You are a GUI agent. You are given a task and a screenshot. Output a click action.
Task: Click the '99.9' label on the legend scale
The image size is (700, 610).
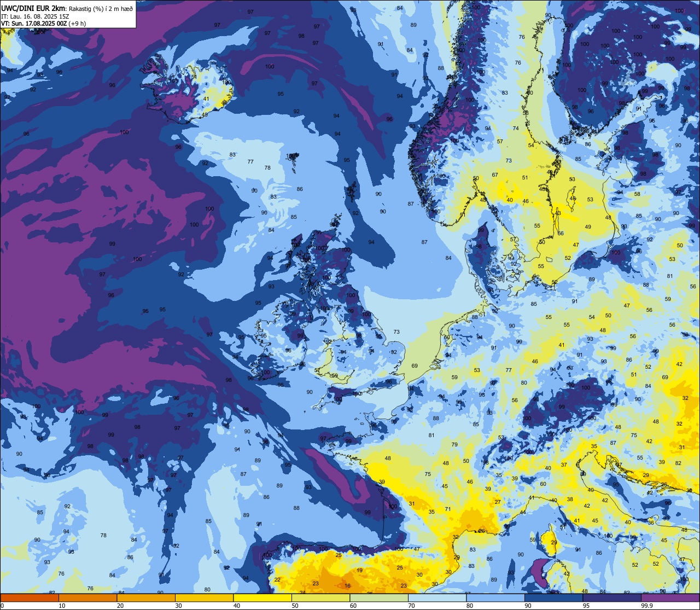tap(647, 606)
